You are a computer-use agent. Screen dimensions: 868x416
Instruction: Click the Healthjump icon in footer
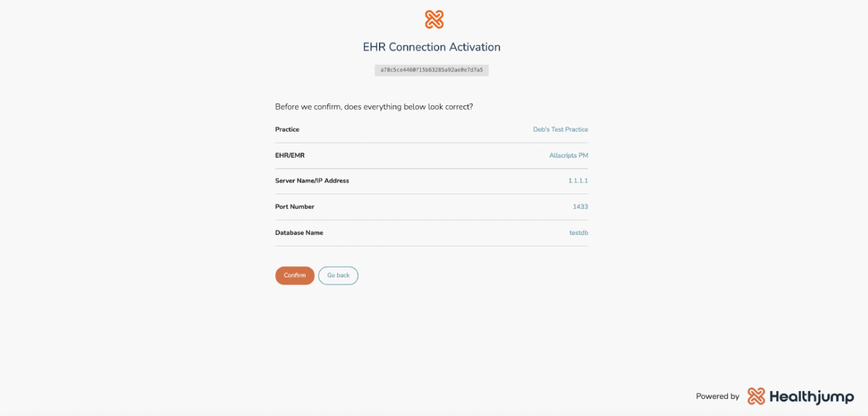(756, 396)
